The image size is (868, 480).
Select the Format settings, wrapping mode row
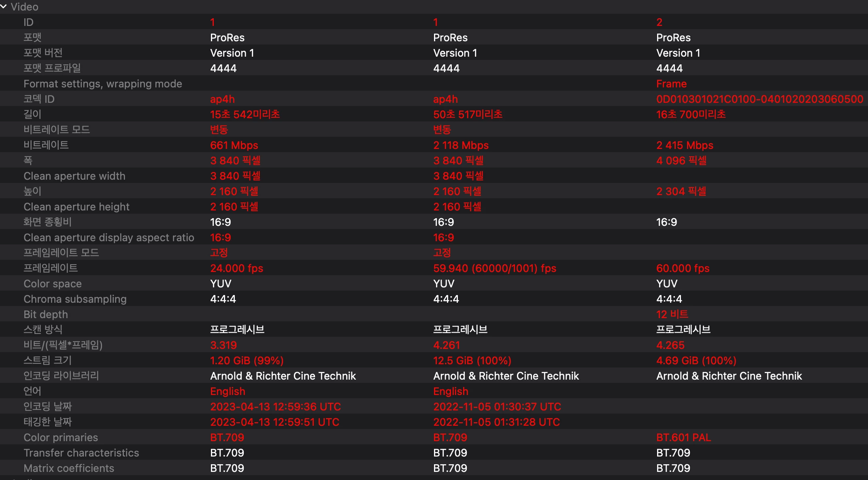pos(102,84)
